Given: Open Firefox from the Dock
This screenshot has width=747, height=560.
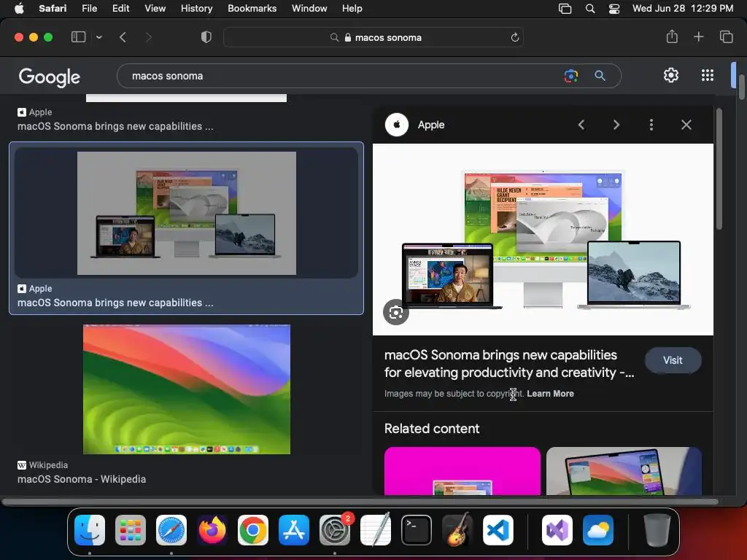Looking at the screenshot, I should coord(212,530).
